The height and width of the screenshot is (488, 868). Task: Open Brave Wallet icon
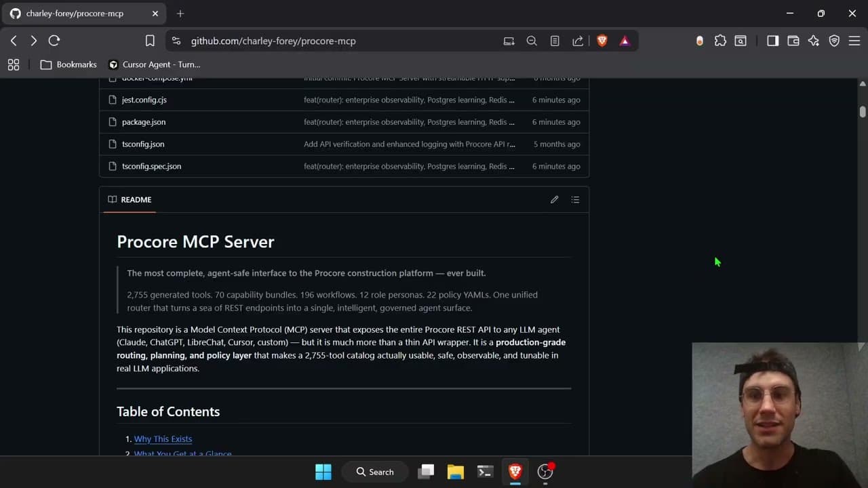(x=793, y=41)
